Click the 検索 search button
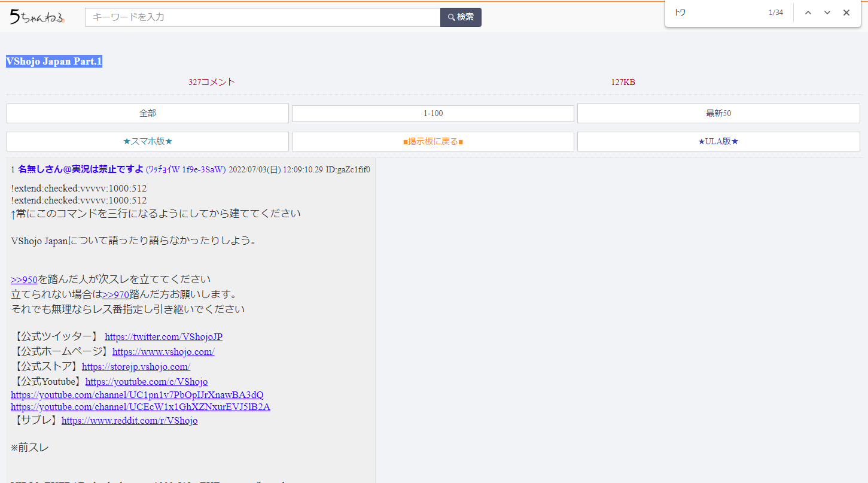Image resolution: width=868 pixels, height=483 pixels. 461,17
